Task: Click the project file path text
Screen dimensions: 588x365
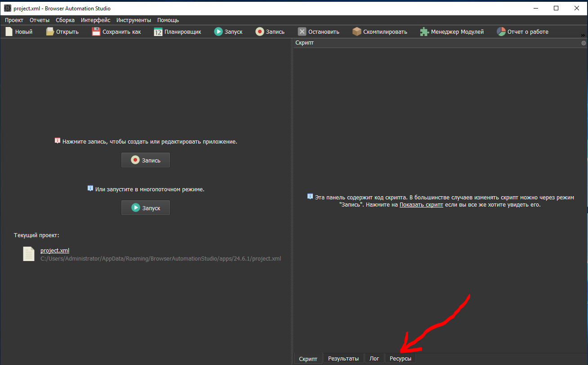Action: pos(160,259)
